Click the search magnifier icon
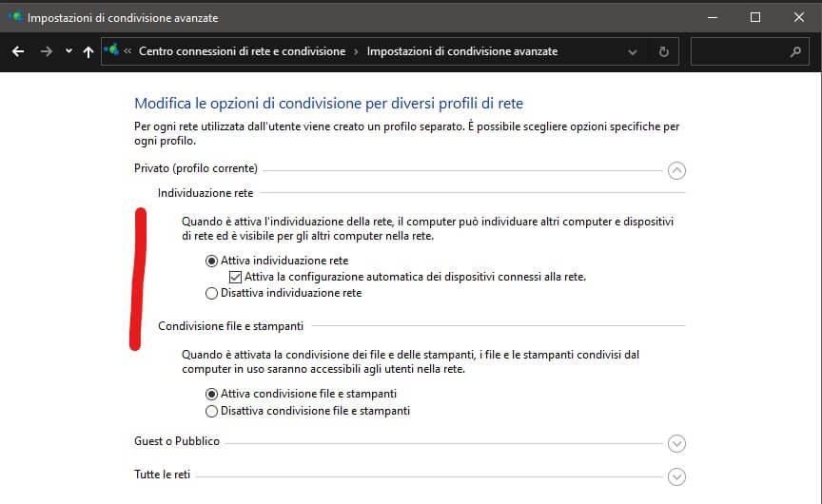This screenshot has width=822, height=504. (x=795, y=51)
